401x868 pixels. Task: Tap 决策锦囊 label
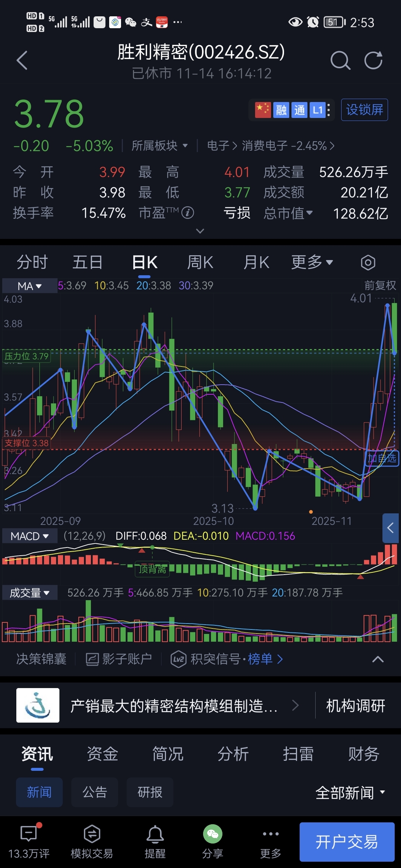click(41, 659)
